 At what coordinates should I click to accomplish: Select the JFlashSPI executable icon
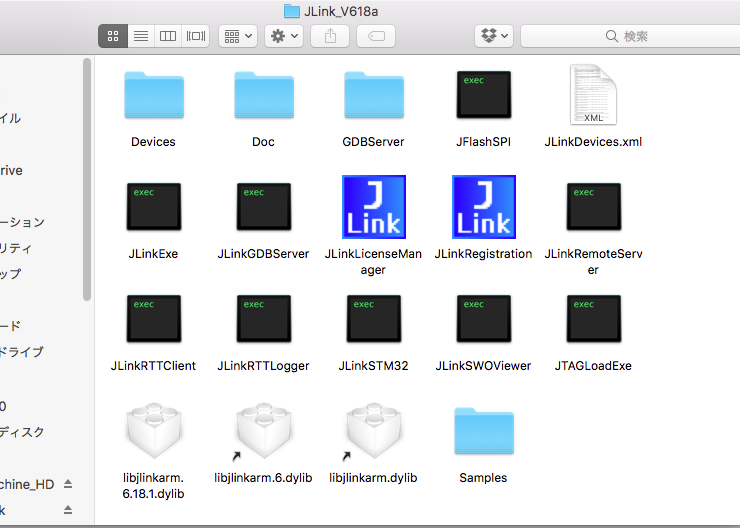point(484,94)
